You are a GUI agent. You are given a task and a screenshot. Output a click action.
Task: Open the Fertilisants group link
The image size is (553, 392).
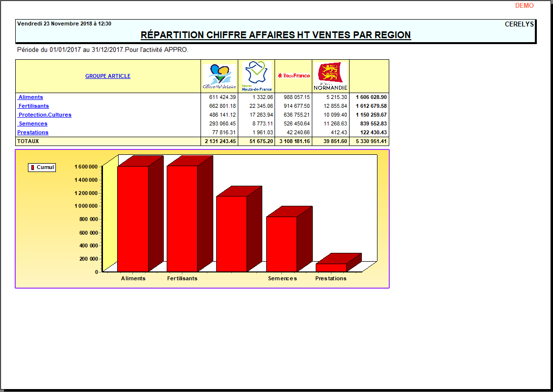[33, 106]
